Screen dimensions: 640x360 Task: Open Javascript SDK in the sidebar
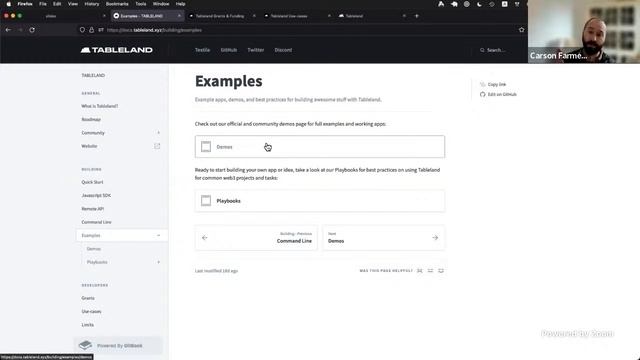coord(96,196)
